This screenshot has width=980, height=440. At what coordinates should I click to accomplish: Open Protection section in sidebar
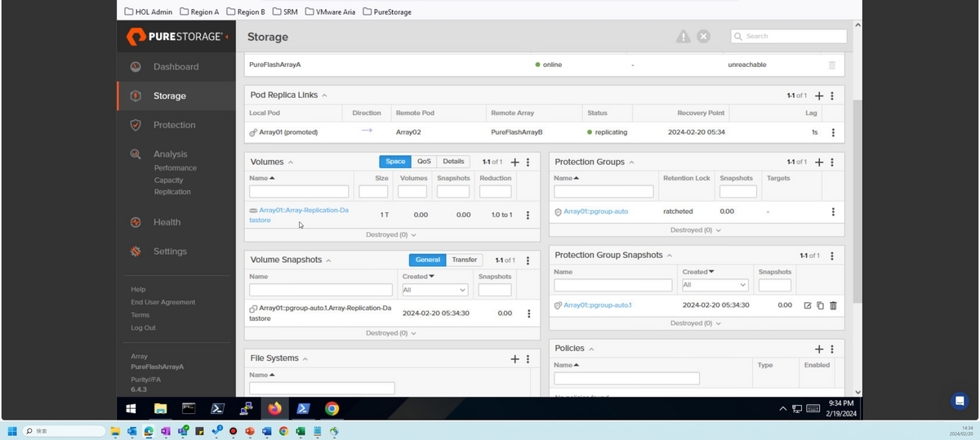coord(175,125)
